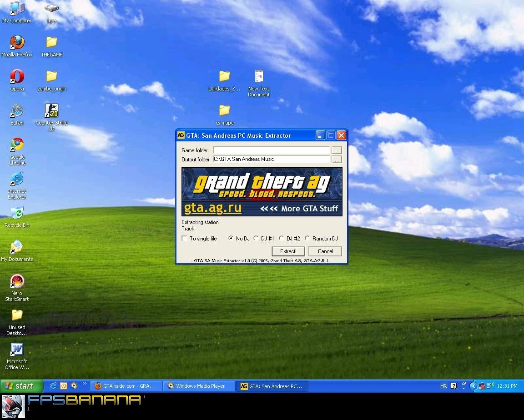Click HR language indicator in tray
This screenshot has width=524, height=420.
443,386
